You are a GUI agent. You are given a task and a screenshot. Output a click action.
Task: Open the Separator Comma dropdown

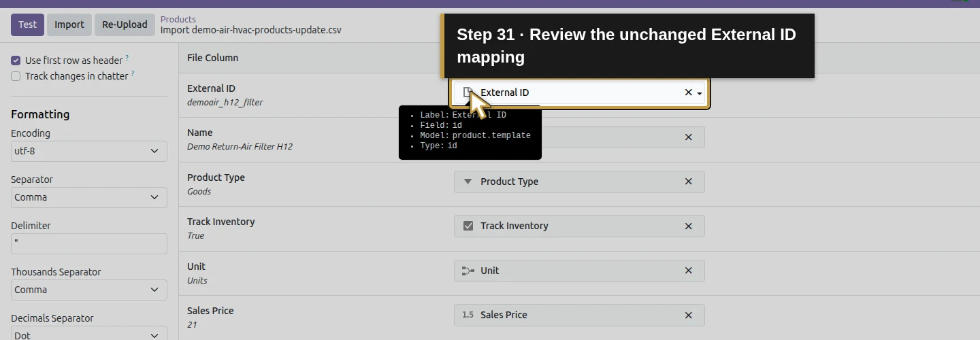tap(89, 197)
